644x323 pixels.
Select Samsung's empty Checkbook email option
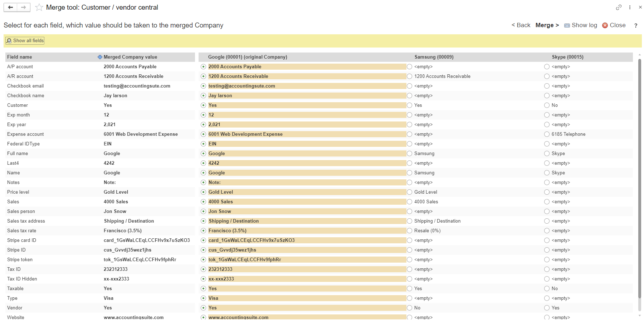tap(410, 86)
